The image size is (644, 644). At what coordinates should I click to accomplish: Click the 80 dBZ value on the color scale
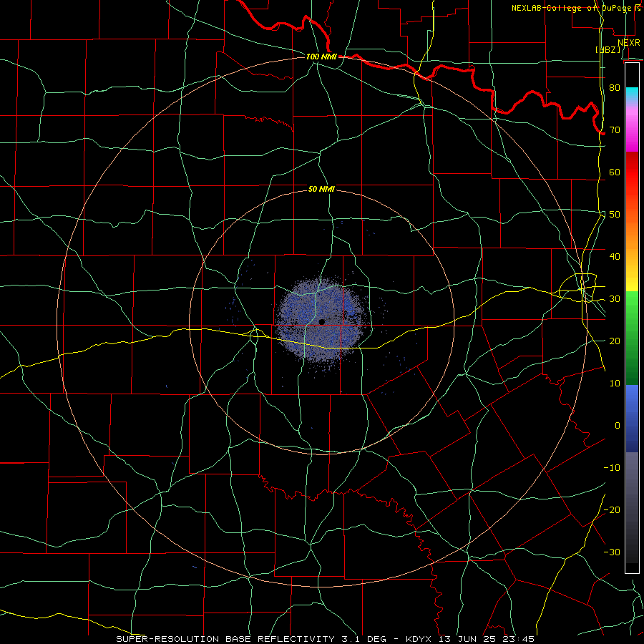pyautogui.click(x=615, y=87)
